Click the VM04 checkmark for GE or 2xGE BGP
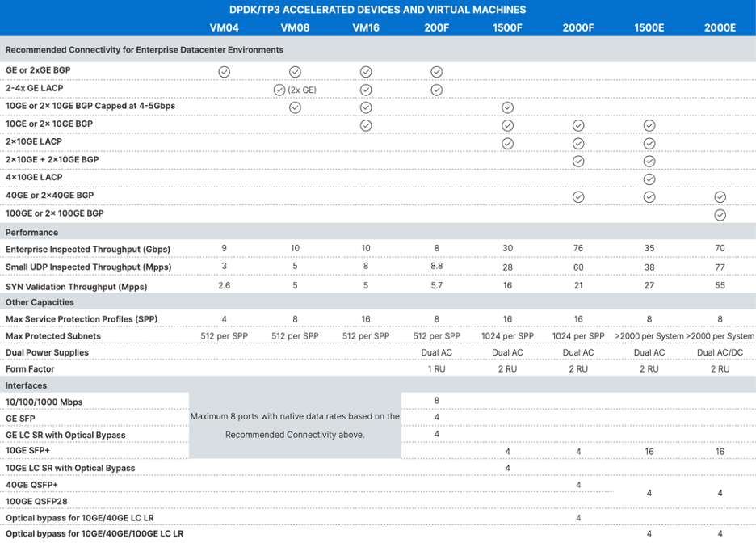The width and height of the screenshot is (756, 543). (x=225, y=72)
